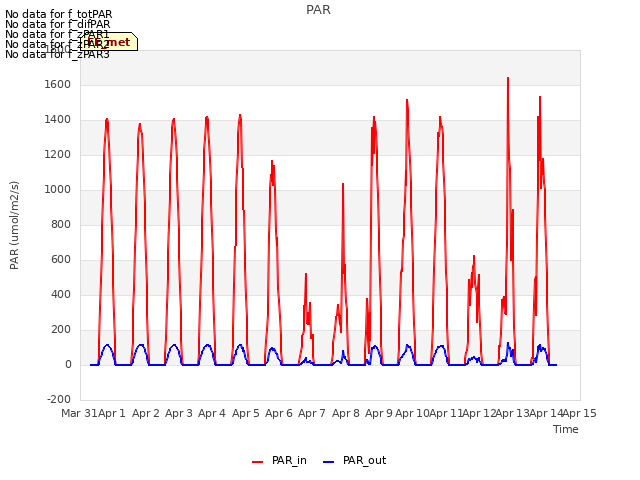640x480 pixels.
Task: Click the PAR chart title
Action: (x=318, y=10)
